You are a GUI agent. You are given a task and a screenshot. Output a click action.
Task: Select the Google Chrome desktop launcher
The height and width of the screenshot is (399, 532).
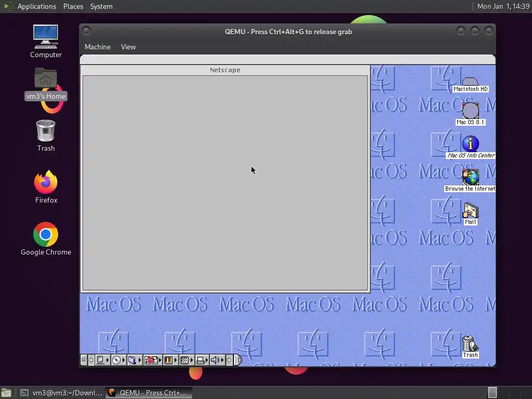pyautogui.click(x=46, y=238)
